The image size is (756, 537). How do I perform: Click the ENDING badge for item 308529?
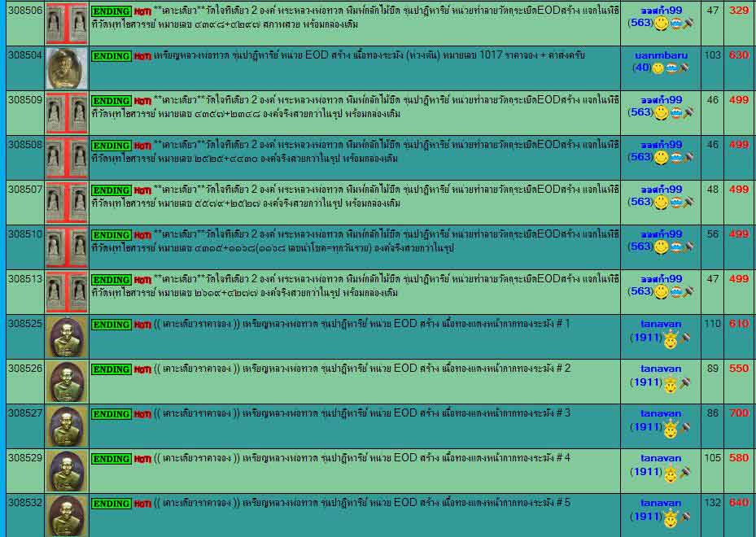[x=111, y=459]
